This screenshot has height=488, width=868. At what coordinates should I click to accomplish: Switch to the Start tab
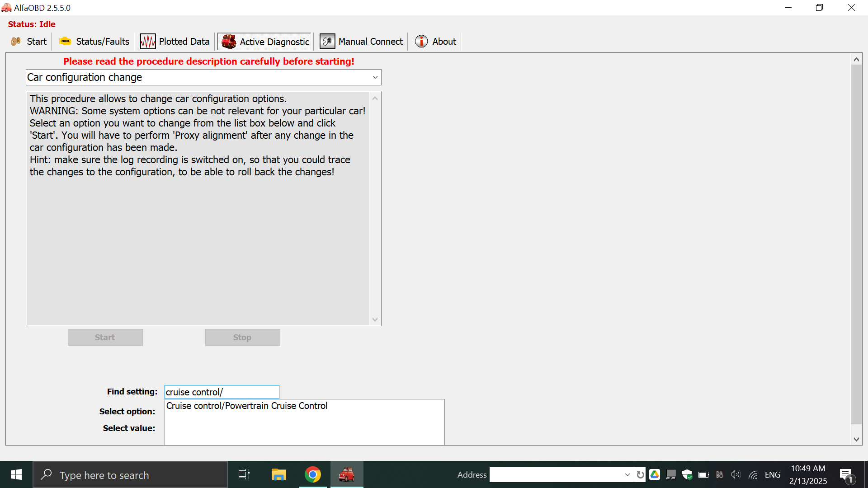pos(28,42)
